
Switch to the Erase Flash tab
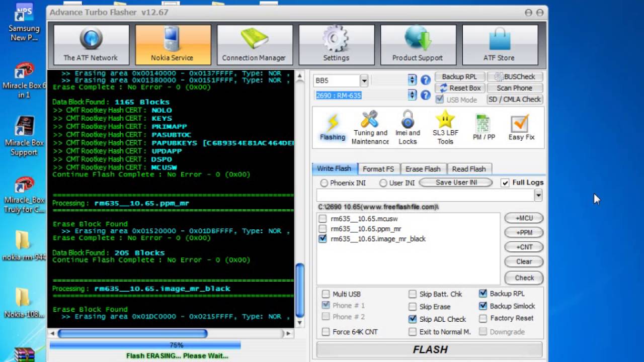(x=423, y=169)
